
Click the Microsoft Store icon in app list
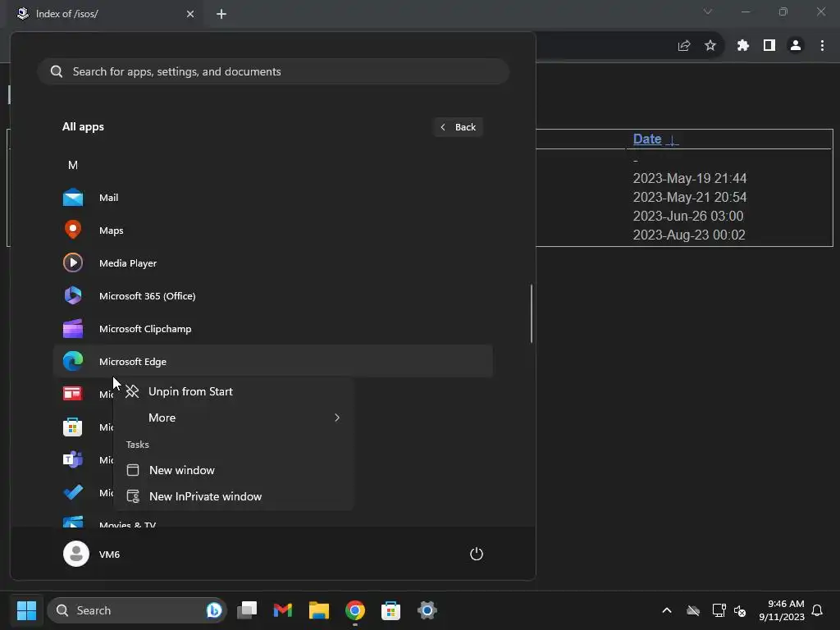(73, 427)
